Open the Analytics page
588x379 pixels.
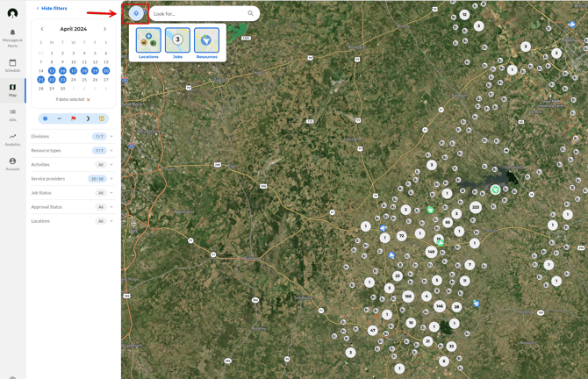tap(12, 139)
